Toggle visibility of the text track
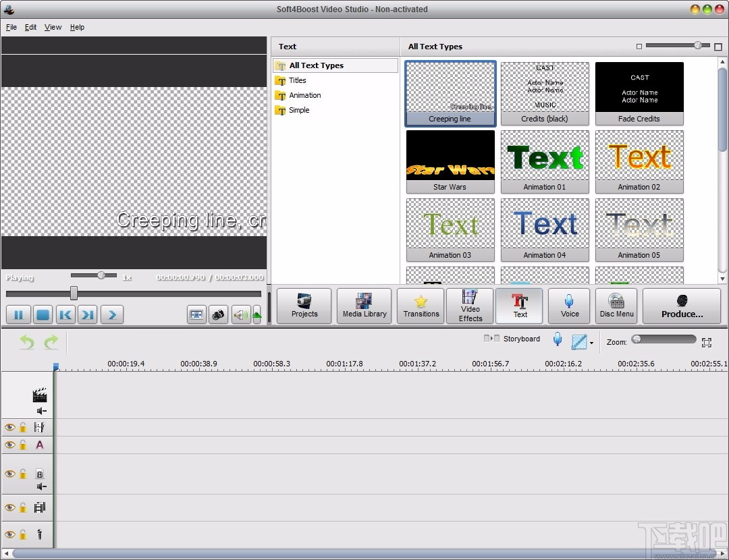 (9, 445)
